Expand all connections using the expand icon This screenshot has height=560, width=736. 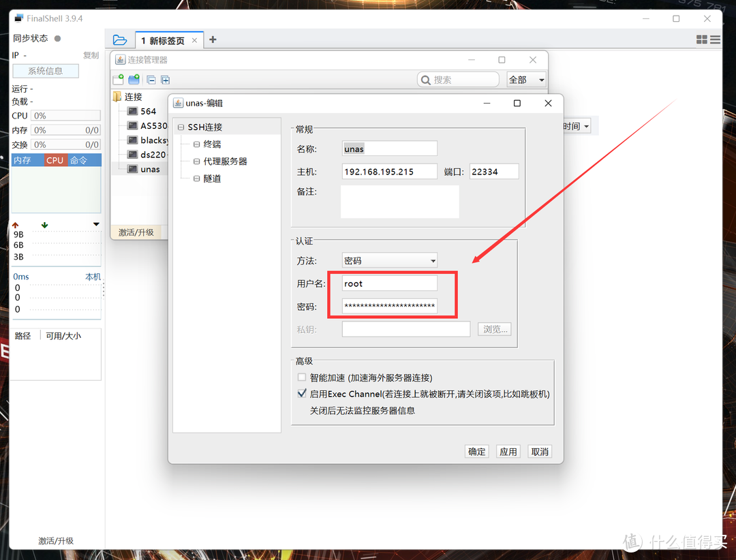pos(165,80)
